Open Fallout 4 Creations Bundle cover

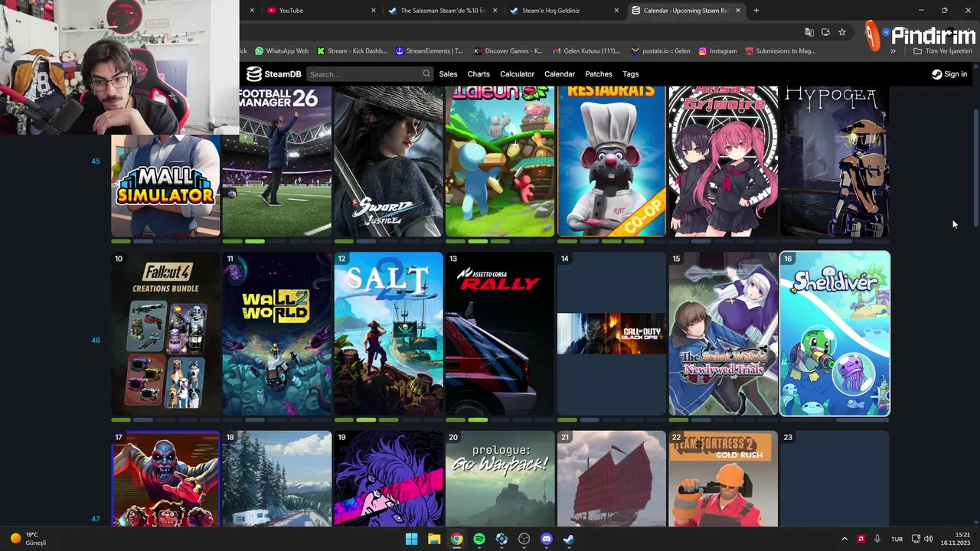[x=165, y=334]
